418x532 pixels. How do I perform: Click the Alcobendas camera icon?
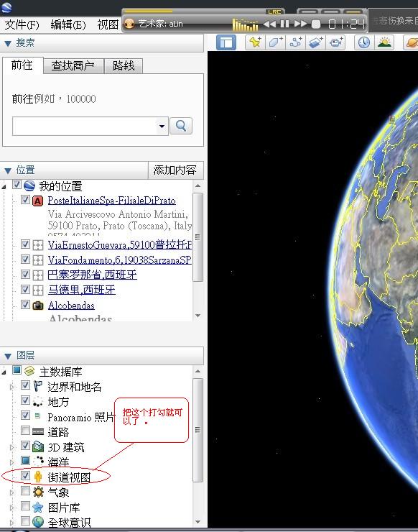coord(37,306)
